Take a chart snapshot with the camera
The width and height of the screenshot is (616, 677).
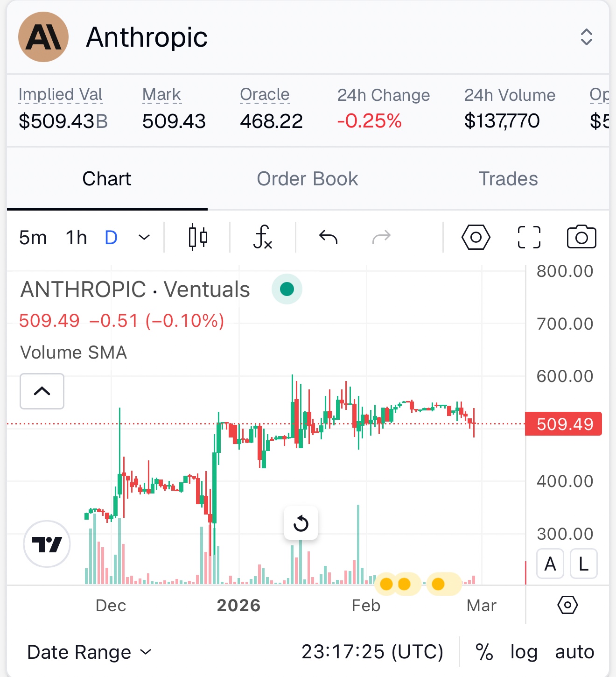[x=581, y=237]
